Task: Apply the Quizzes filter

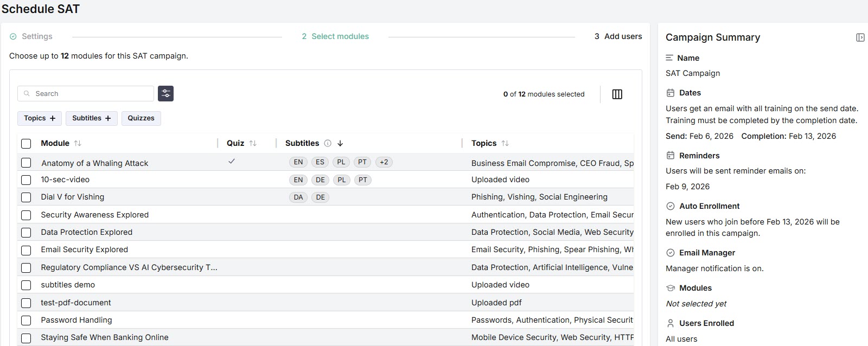Action: tap(141, 118)
